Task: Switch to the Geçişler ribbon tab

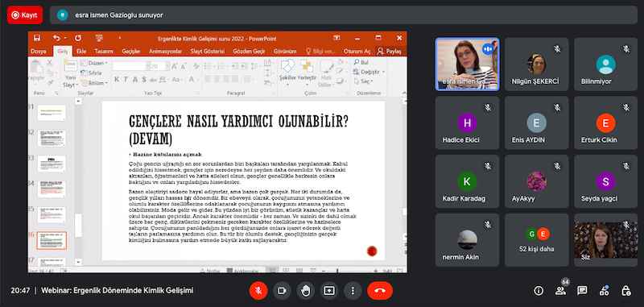Action: (131, 52)
